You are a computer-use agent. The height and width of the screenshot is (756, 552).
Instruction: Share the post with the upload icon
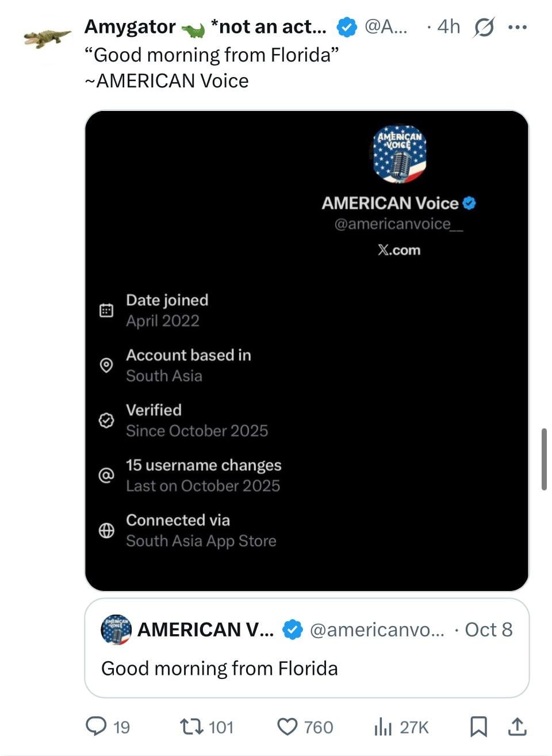tap(517, 727)
